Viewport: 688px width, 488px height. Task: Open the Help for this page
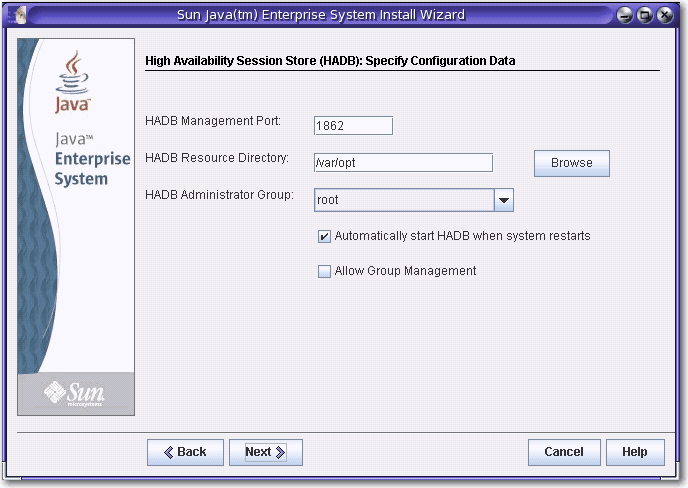tap(634, 452)
